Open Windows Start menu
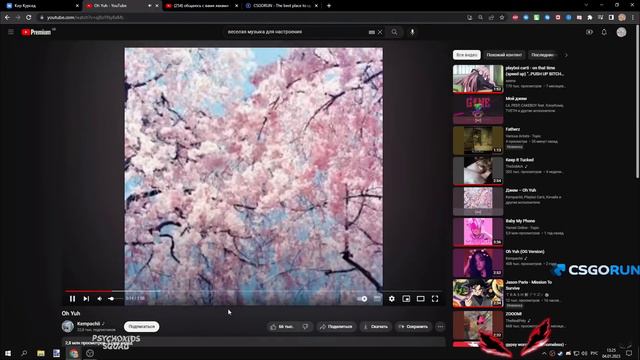Image resolution: width=640 pixels, height=360 pixels. [8, 353]
